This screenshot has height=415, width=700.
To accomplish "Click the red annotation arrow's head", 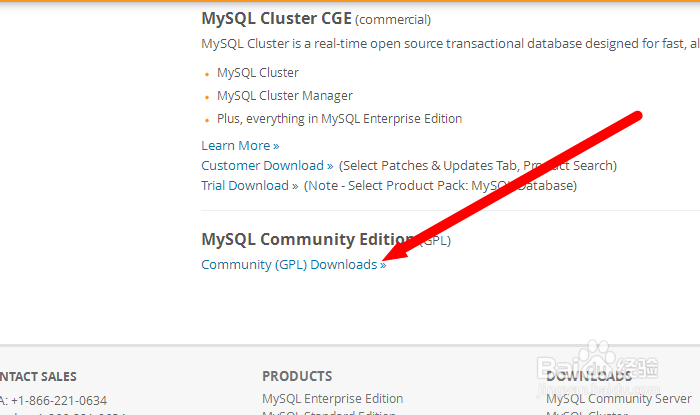I will [394, 252].
